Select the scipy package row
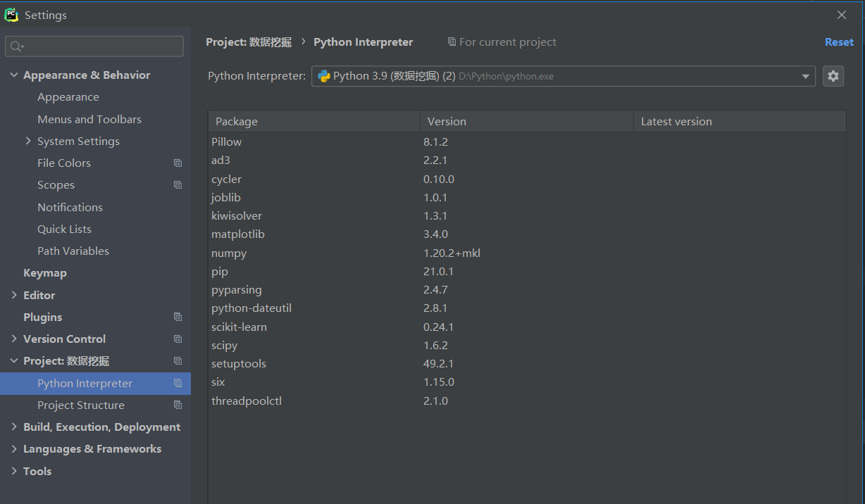The image size is (865, 504). tap(527, 345)
